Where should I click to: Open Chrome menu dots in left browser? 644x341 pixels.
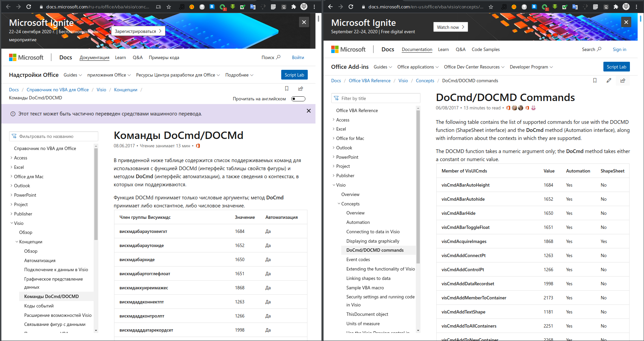[x=314, y=7]
